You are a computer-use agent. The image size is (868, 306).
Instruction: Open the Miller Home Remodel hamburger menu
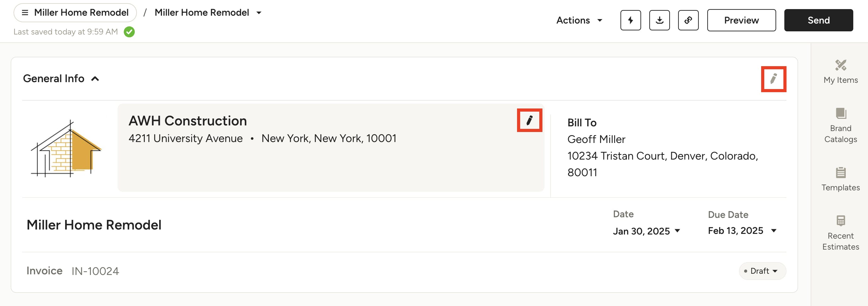coord(75,13)
